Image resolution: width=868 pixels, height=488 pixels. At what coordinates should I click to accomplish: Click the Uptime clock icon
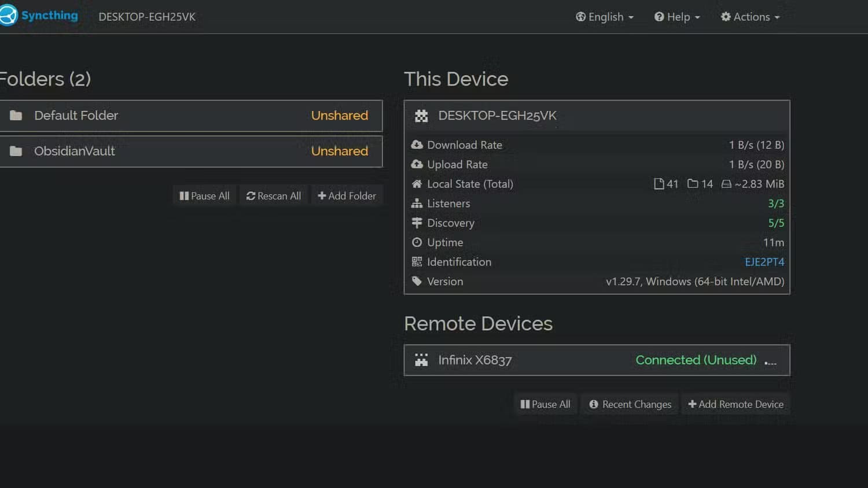pyautogui.click(x=417, y=242)
